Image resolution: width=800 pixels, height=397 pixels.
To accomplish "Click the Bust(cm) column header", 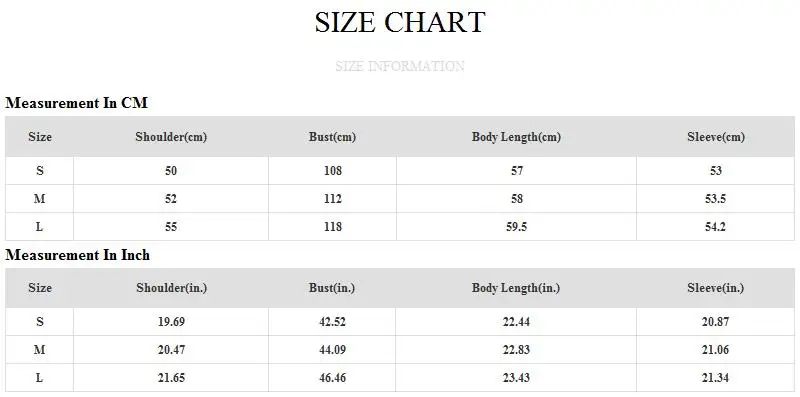I will click(332, 137).
